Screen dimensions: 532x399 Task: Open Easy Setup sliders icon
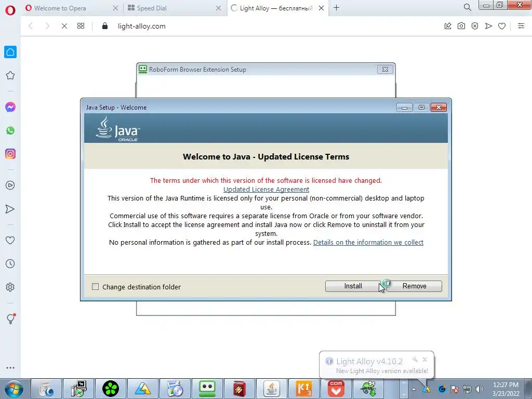coord(521,26)
